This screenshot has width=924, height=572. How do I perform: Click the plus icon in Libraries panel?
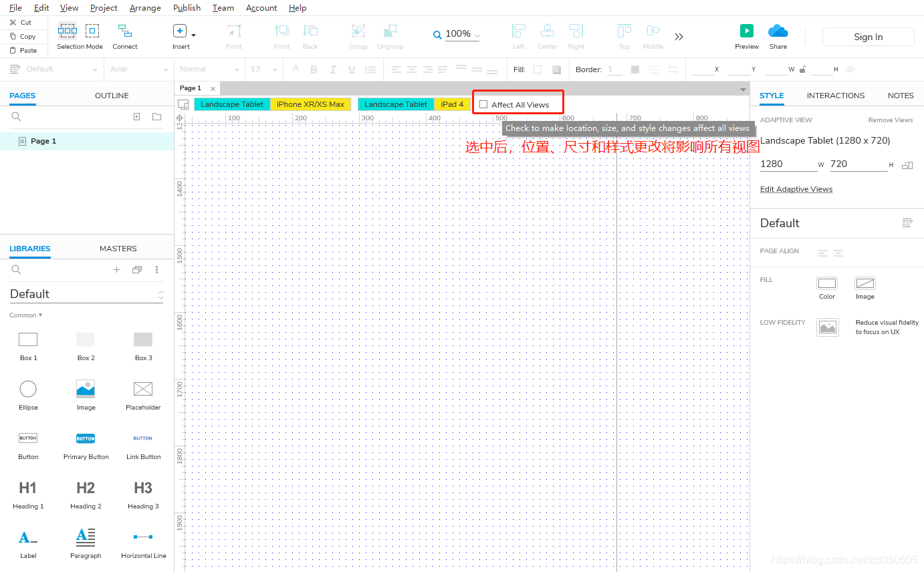(x=116, y=270)
